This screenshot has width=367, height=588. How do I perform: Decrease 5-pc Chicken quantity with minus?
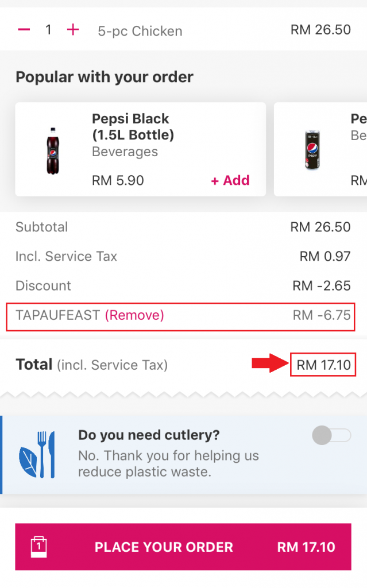coord(24,30)
